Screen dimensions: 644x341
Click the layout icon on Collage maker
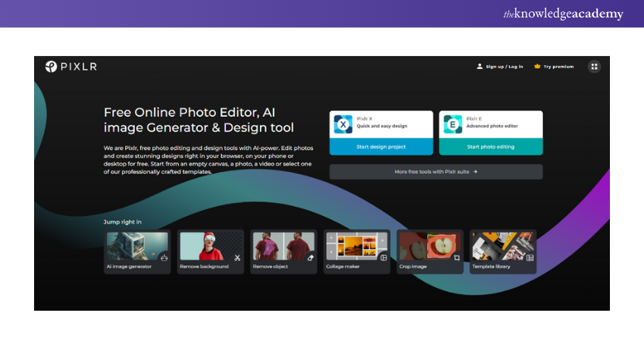(x=383, y=258)
